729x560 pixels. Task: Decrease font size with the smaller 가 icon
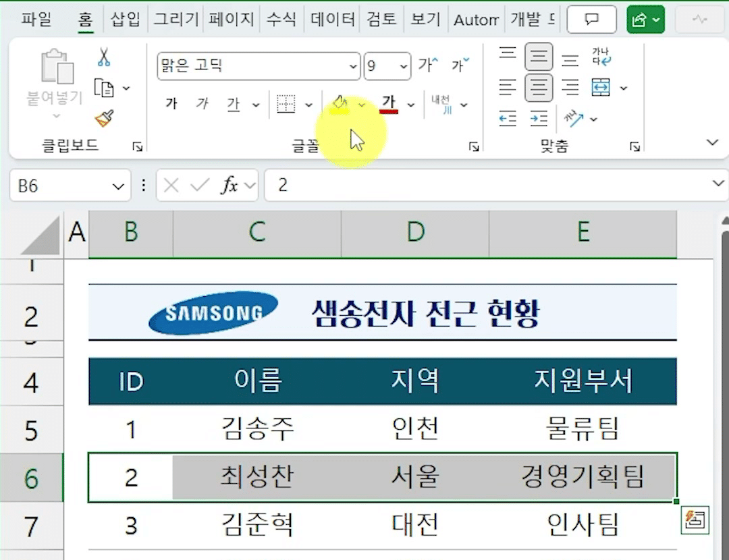pyautogui.click(x=460, y=65)
